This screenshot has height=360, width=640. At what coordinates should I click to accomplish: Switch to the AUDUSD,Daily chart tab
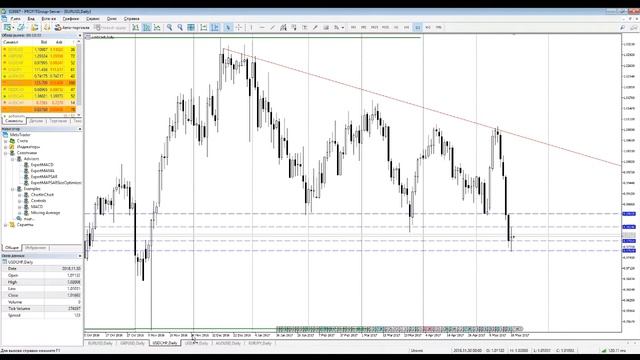coord(228,343)
